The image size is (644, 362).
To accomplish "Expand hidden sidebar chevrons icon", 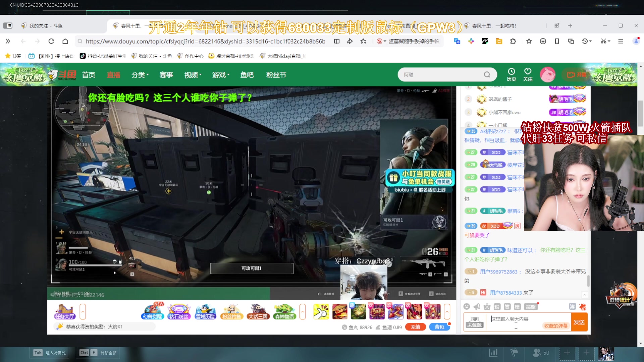I will pos(8,41).
